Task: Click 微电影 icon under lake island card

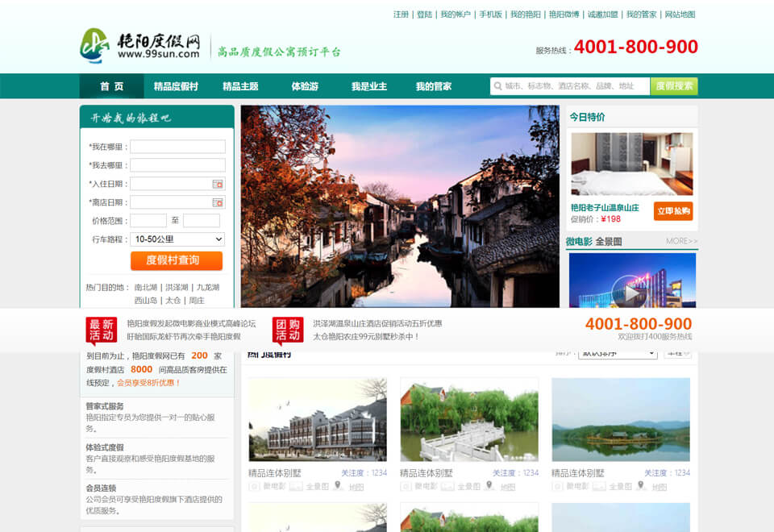Action: 557,487
